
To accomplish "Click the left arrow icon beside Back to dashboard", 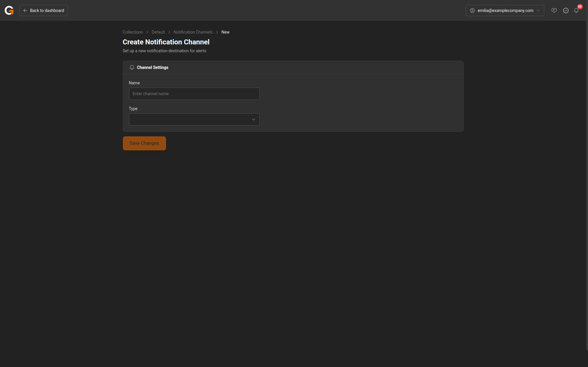I will (x=25, y=11).
